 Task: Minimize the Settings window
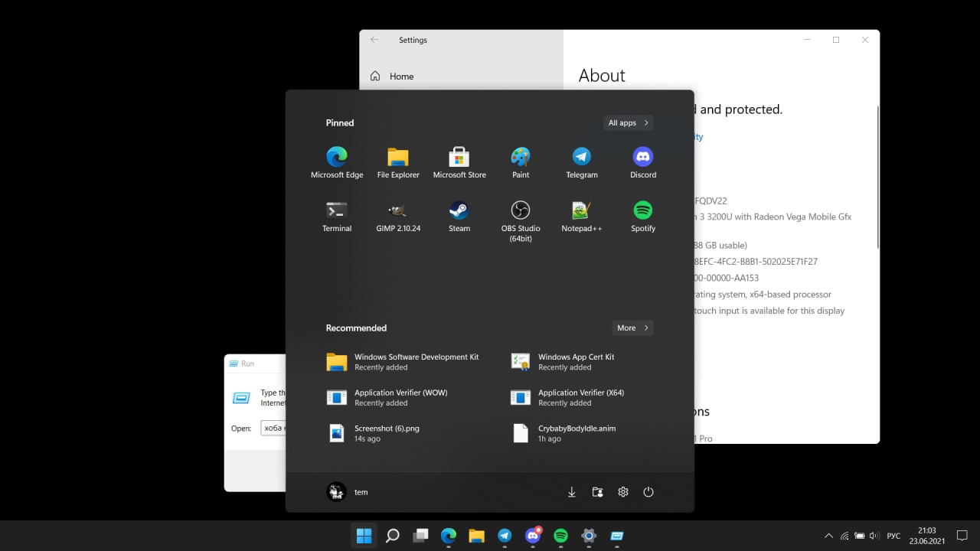click(807, 40)
